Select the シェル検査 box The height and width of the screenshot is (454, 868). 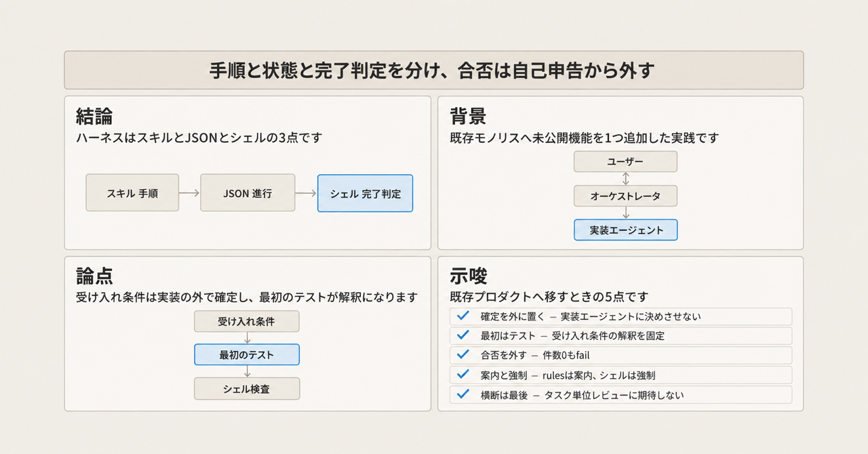point(247,388)
